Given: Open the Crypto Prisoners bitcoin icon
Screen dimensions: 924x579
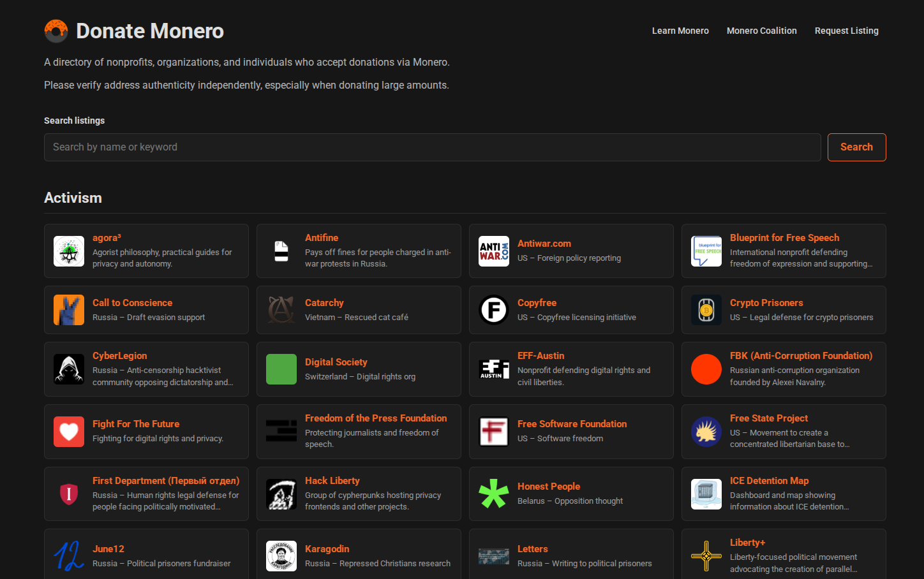Looking at the screenshot, I should (x=706, y=310).
